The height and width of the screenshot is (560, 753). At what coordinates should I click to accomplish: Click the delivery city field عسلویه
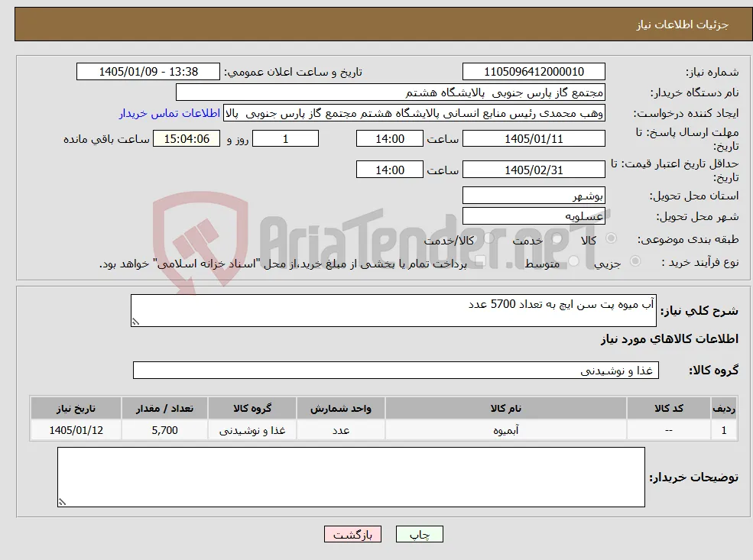click(534, 216)
